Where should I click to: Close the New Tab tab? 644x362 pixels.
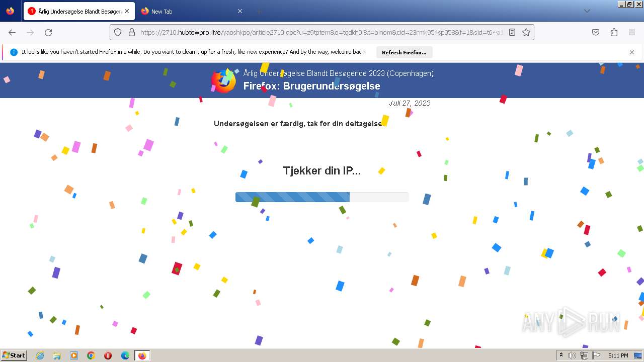click(240, 11)
